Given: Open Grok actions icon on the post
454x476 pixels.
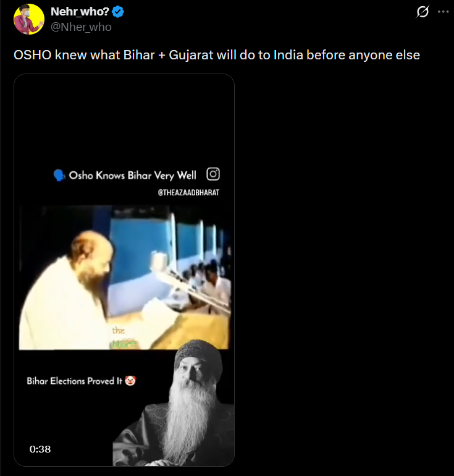Looking at the screenshot, I should click(423, 12).
